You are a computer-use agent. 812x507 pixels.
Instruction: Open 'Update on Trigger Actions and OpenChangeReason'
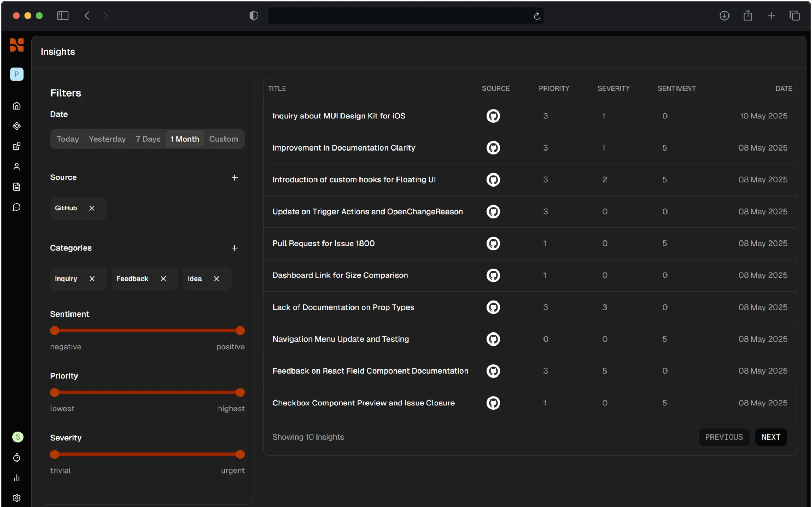point(368,212)
